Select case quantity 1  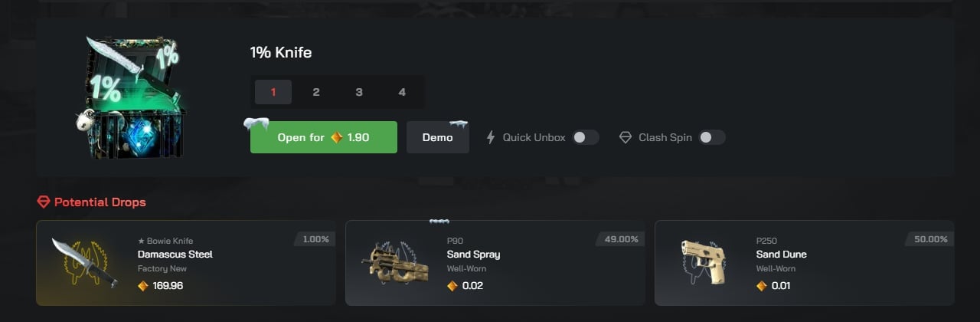pyautogui.click(x=273, y=93)
